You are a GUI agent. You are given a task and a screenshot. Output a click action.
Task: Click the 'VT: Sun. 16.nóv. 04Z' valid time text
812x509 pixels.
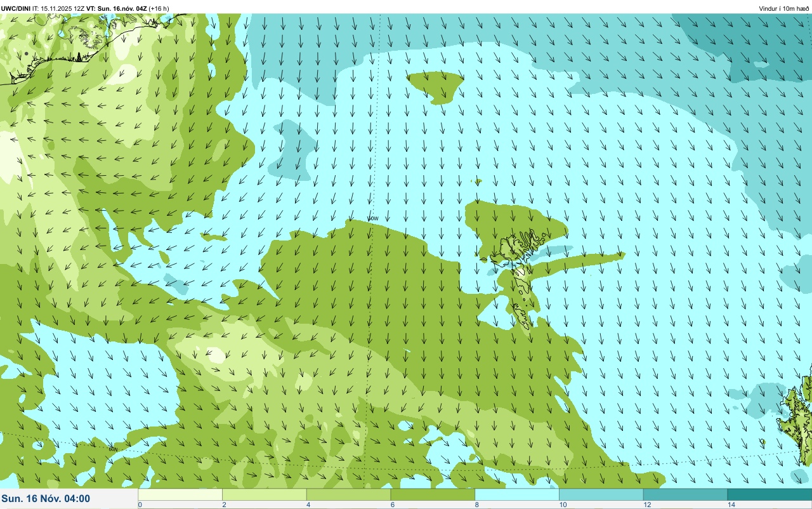click(117, 8)
